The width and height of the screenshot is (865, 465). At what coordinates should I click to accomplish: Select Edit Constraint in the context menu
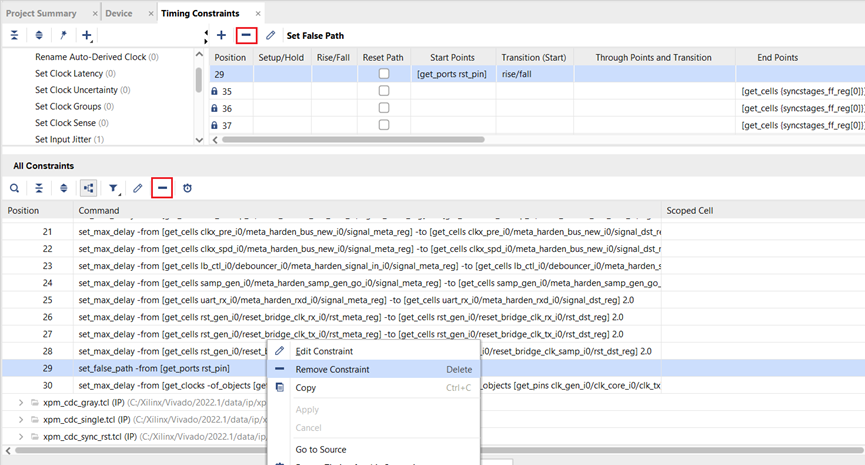tap(323, 351)
